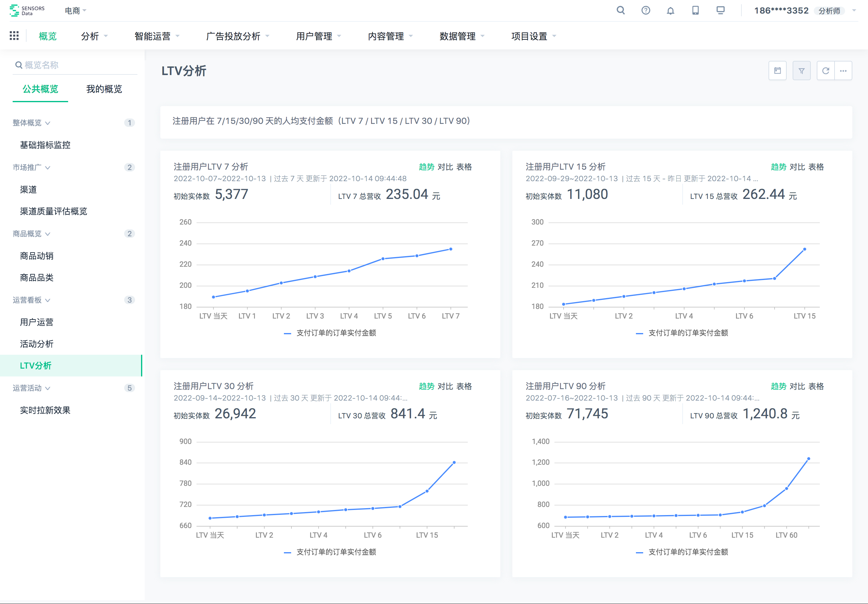Click the overview name search icon

pos(18,65)
